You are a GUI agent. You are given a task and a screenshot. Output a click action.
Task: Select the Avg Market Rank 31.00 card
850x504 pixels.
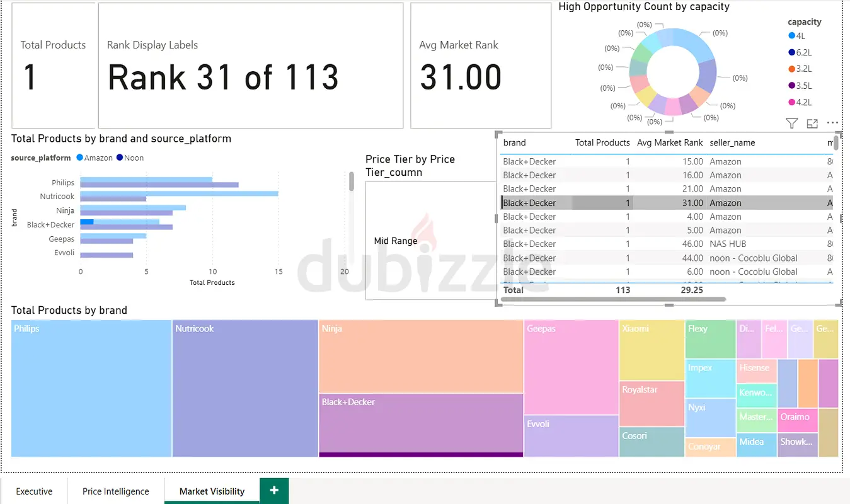click(x=481, y=66)
